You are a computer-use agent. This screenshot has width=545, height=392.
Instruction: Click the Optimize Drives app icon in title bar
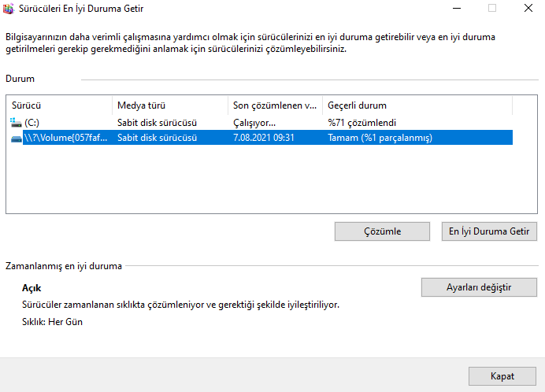(x=10, y=9)
